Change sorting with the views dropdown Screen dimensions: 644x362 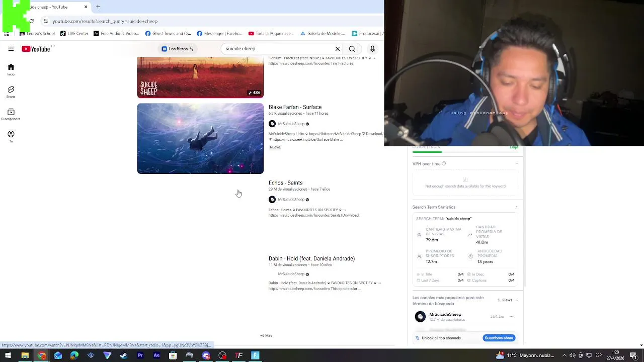pyautogui.click(x=505, y=300)
